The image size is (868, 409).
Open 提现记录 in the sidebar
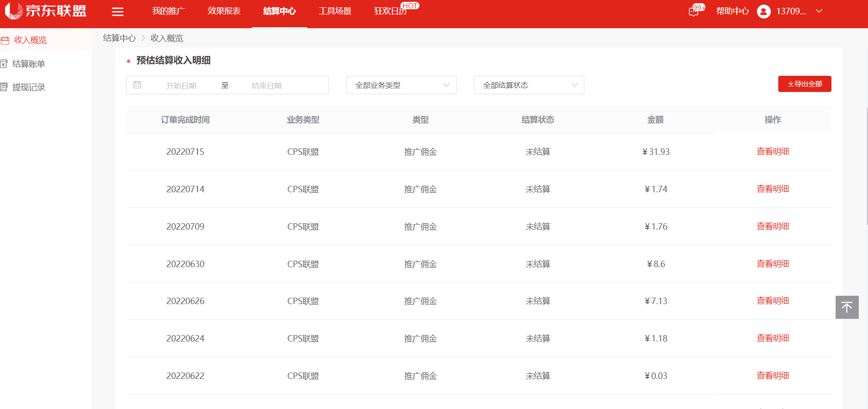click(29, 87)
